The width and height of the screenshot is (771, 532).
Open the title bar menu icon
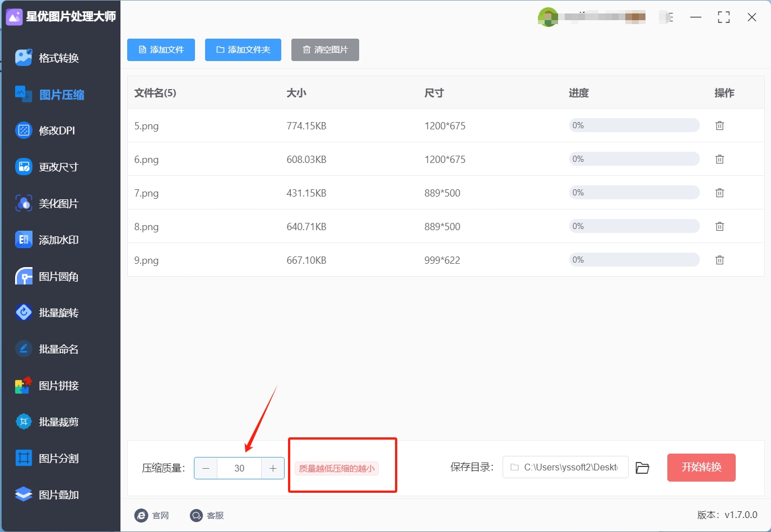tap(668, 17)
